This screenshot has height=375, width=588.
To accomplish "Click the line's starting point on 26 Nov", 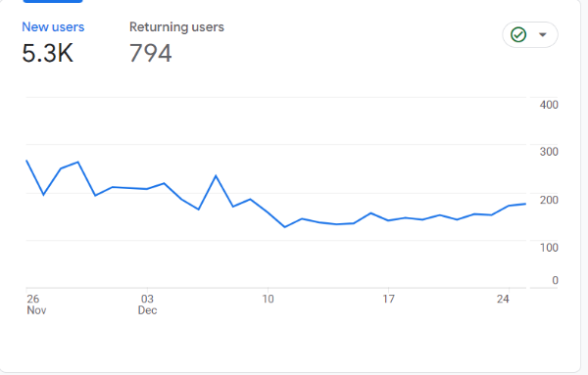I will 26,161.
